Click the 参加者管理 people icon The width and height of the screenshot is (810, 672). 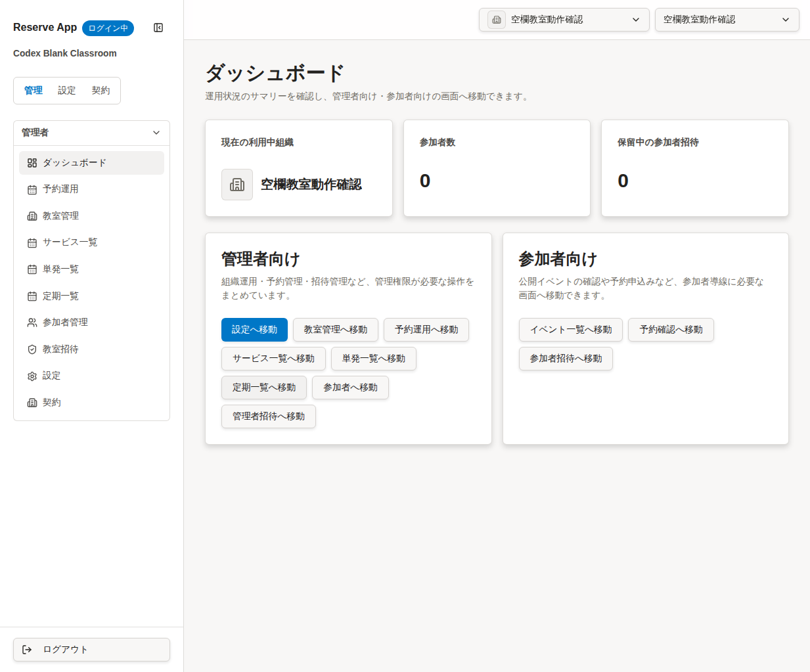click(x=32, y=322)
